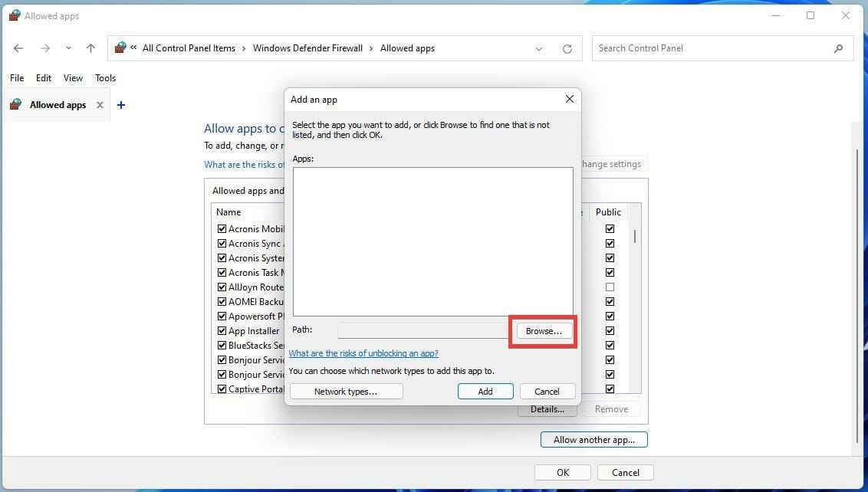The width and height of the screenshot is (868, 492).
Task: Click the firewall icon in the address bar
Action: pyautogui.click(x=120, y=48)
